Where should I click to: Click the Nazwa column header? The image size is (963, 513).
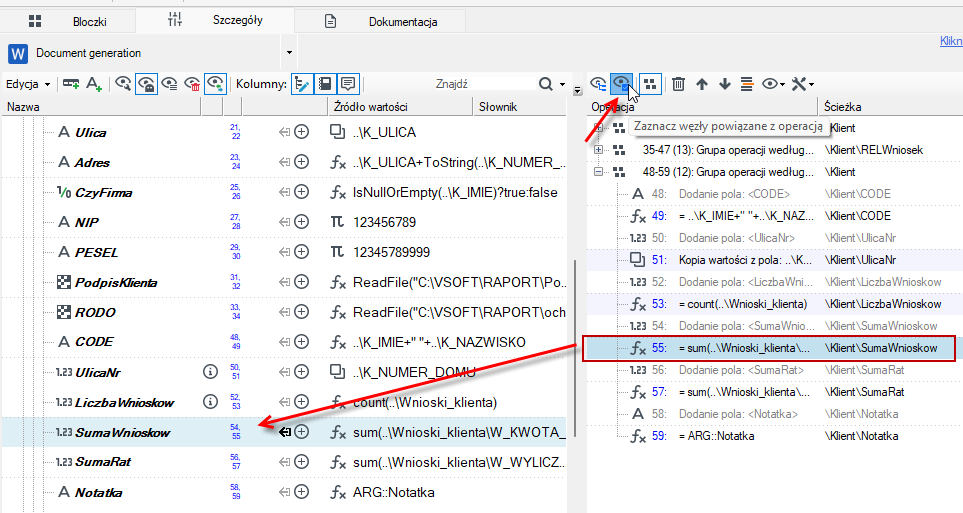tap(101, 107)
